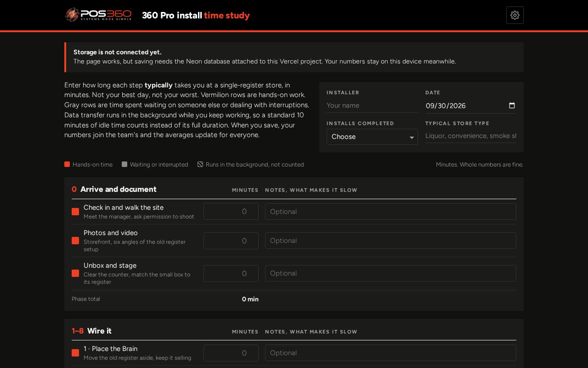
Task: Click 'Minutes. Whole numbers are fine.' hint text
Action: tap(480, 164)
